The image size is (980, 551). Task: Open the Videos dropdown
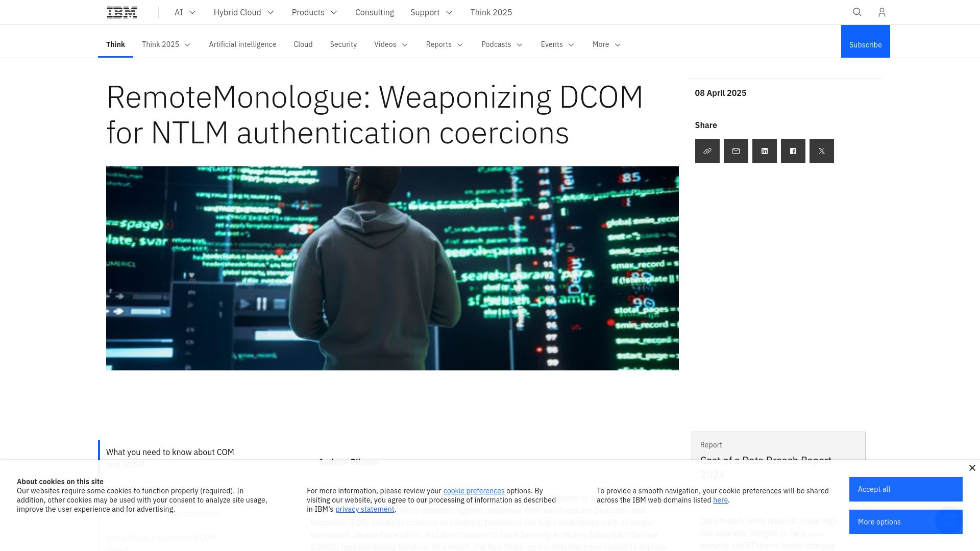[x=391, y=44]
